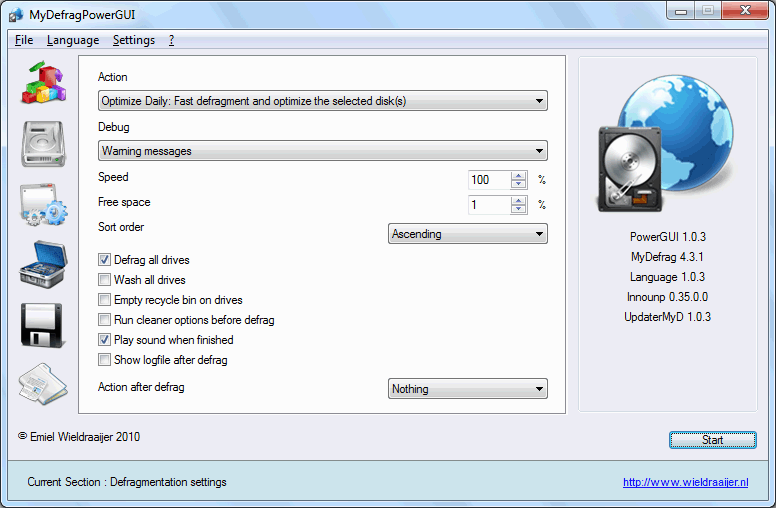The image size is (776, 508).
Task: Open the colorful defrag blocks sidebar icon
Action: click(x=44, y=83)
